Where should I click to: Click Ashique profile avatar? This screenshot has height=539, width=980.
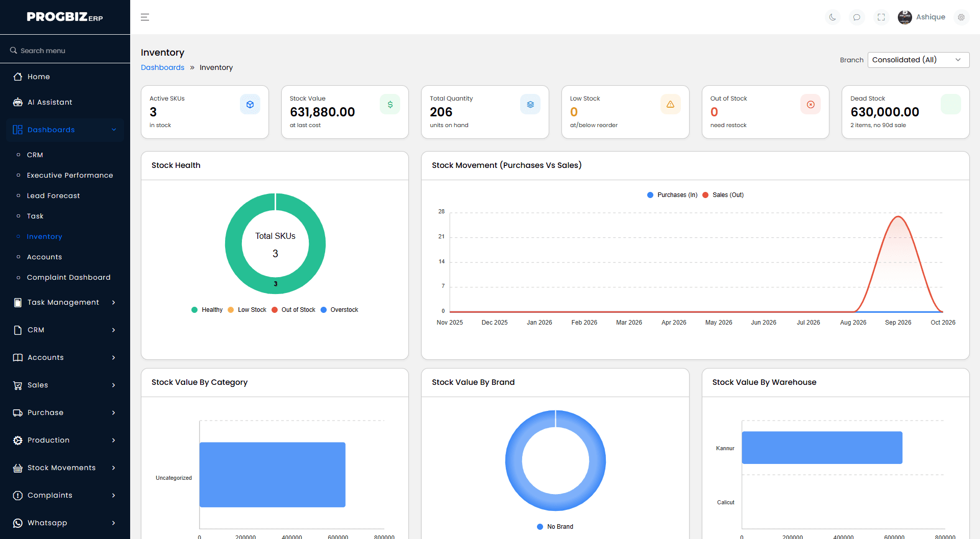coord(905,17)
